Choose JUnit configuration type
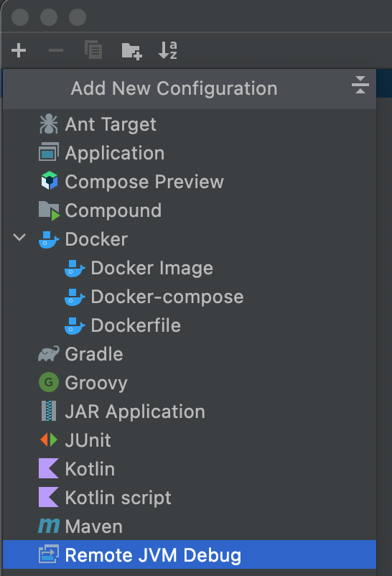Viewport: 392px width, 576px height. coord(88,440)
